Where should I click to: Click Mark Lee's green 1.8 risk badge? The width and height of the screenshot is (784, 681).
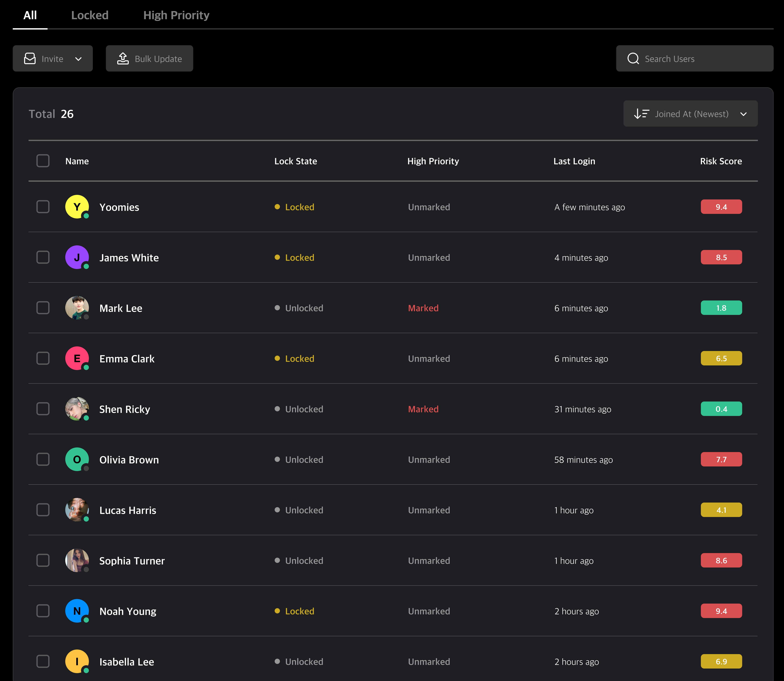click(x=721, y=308)
